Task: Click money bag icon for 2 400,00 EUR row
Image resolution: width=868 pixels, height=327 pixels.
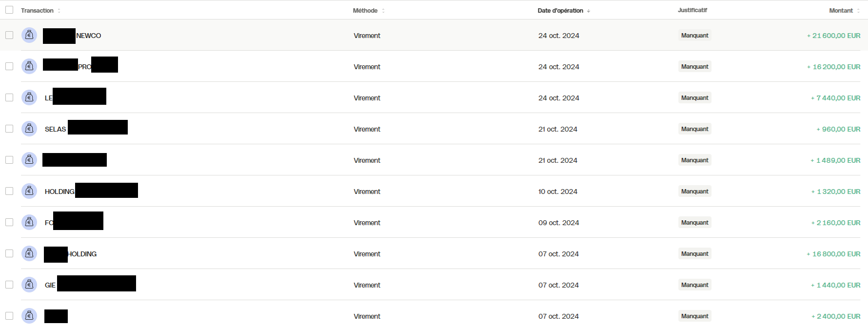Action: [x=29, y=316]
